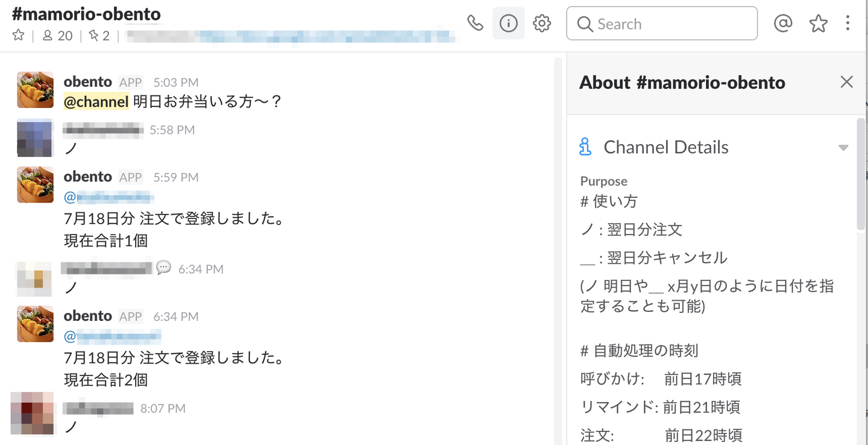Click the @channel mention in the message
The width and height of the screenshot is (868, 445).
(x=96, y=101)
